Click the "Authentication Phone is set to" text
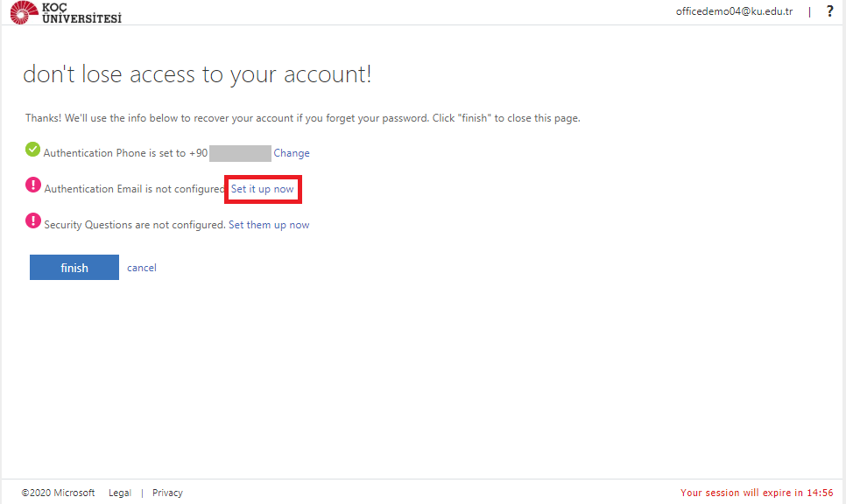 (115, 153)
